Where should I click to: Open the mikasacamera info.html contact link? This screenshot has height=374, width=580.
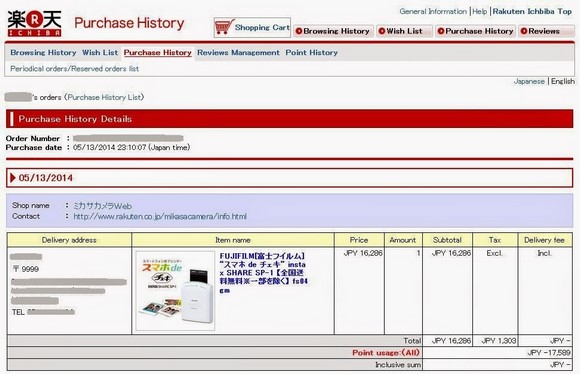tap(160, 216)
